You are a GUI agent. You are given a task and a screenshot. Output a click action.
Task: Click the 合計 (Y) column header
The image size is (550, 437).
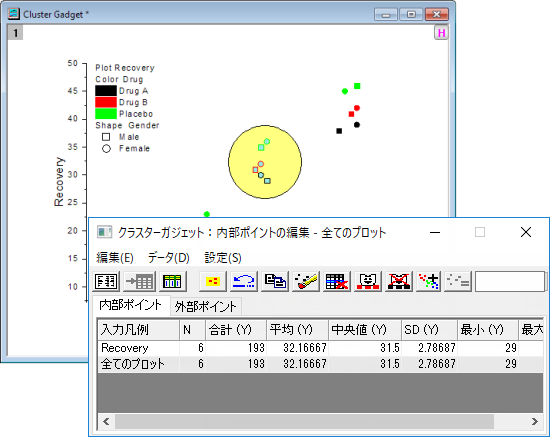pos(236,330)
